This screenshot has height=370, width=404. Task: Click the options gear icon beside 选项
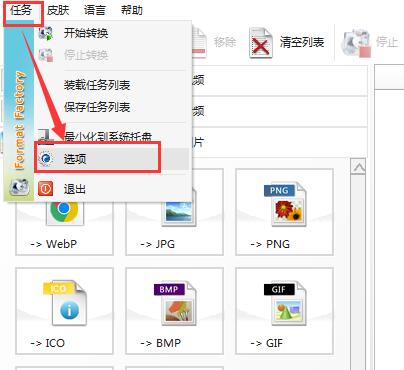pyautogui.click(x=46, y=158)
